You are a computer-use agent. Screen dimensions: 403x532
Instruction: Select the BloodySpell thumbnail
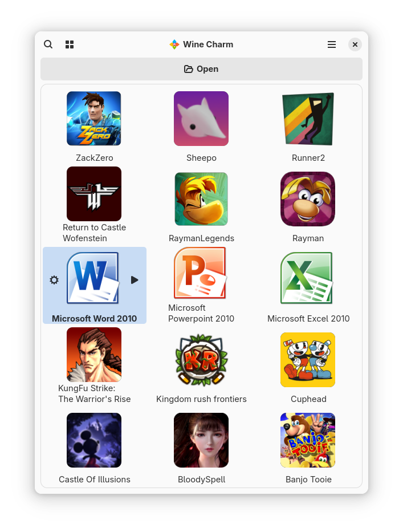tap(201, 440)
